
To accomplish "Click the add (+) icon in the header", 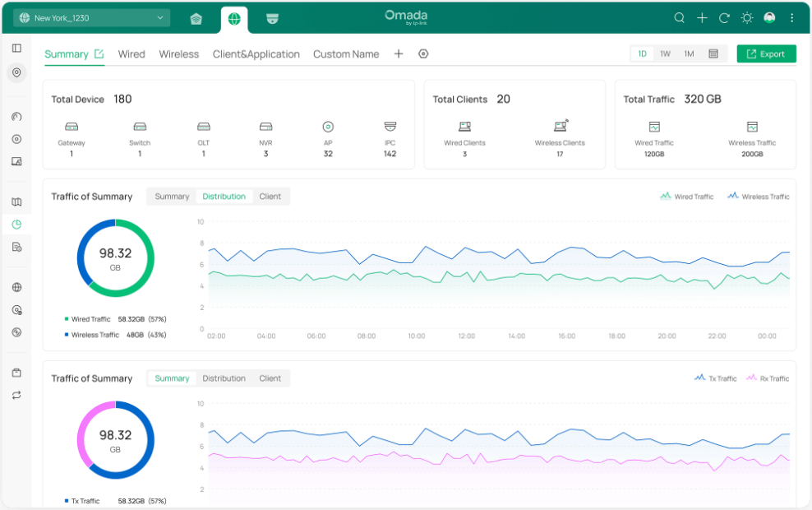I will pos(701,17).
